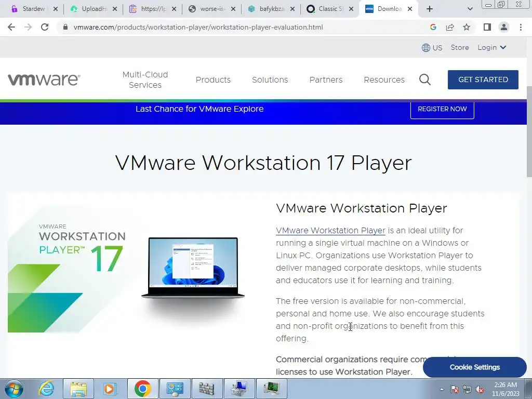Share this page using share icon
The height and width of the screenshot is (399, 532).
tap(450, 27)
